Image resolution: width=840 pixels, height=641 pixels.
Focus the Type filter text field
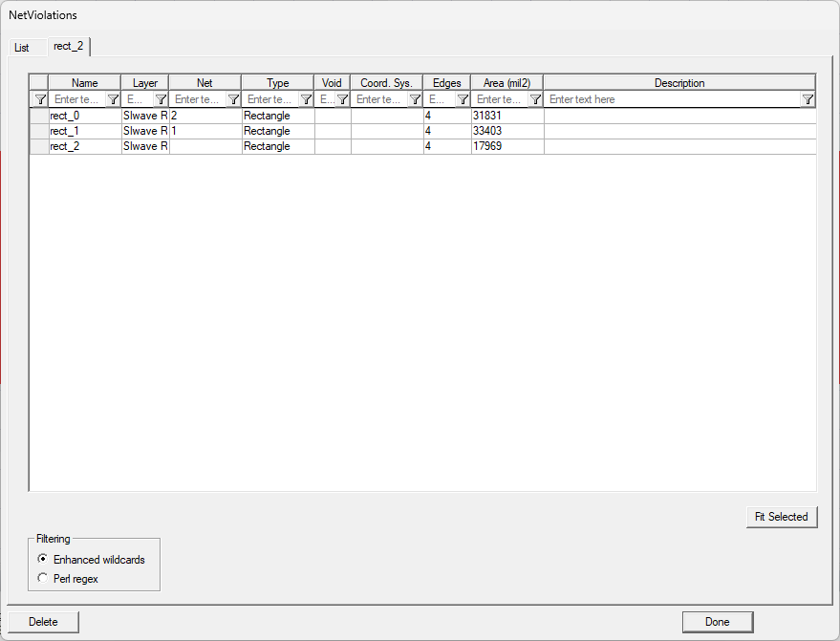270,99
